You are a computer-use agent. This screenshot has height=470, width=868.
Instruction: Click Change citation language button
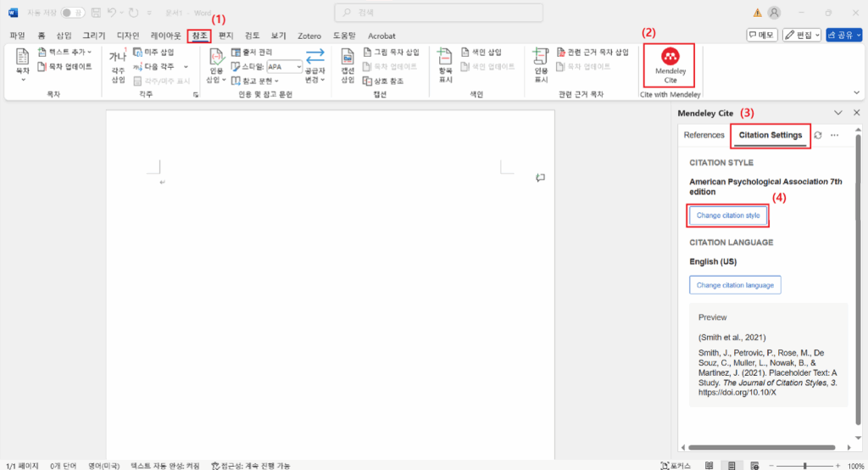coord(735,285)
